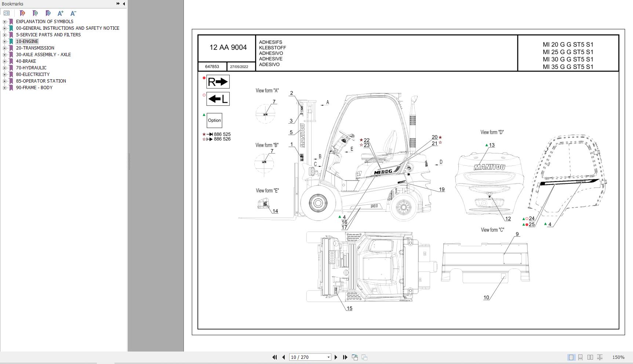Select the 80-ELECTRICITY bookmark

coord(33,74)
